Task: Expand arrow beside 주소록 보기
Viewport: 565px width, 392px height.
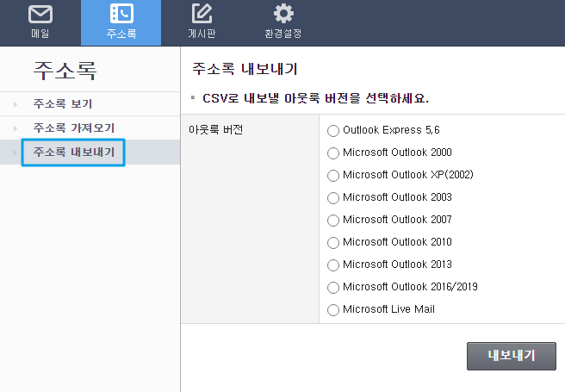Action: click(x=16, y=104)
